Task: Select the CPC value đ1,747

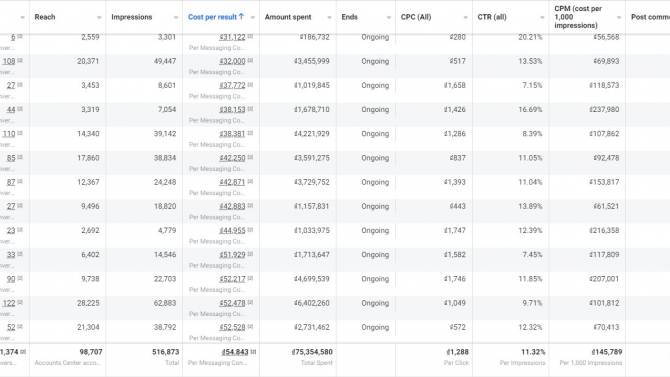Action: coord(455,230)
